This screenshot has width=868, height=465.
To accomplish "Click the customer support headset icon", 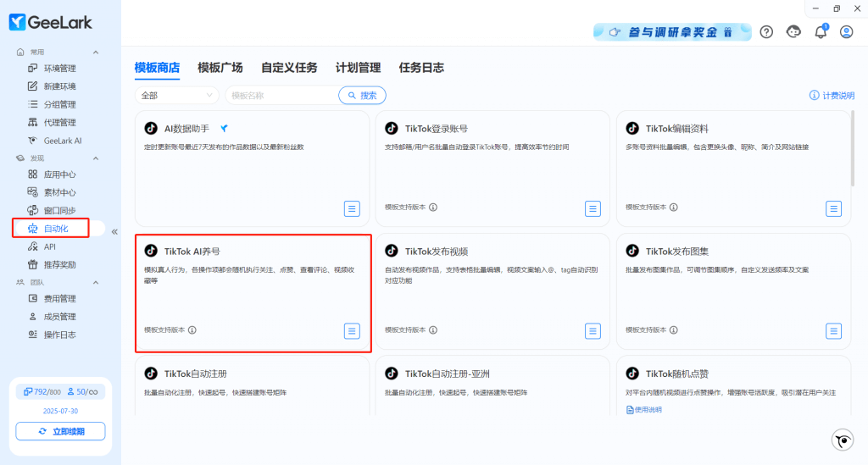I will click(793, 31).
